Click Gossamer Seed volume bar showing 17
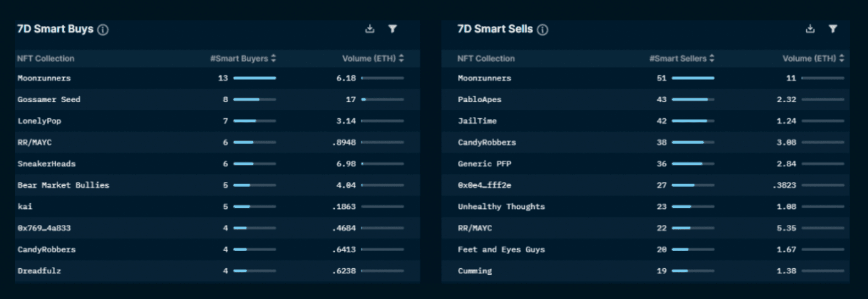 pyautogui.click(x=383, y=99)
